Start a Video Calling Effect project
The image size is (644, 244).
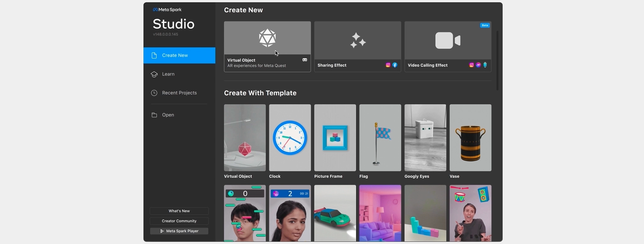448,47
